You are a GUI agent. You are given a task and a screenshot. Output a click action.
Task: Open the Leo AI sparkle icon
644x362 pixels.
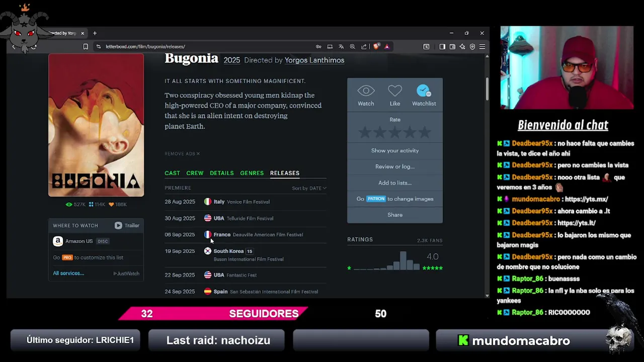click(x=462, y=47)
